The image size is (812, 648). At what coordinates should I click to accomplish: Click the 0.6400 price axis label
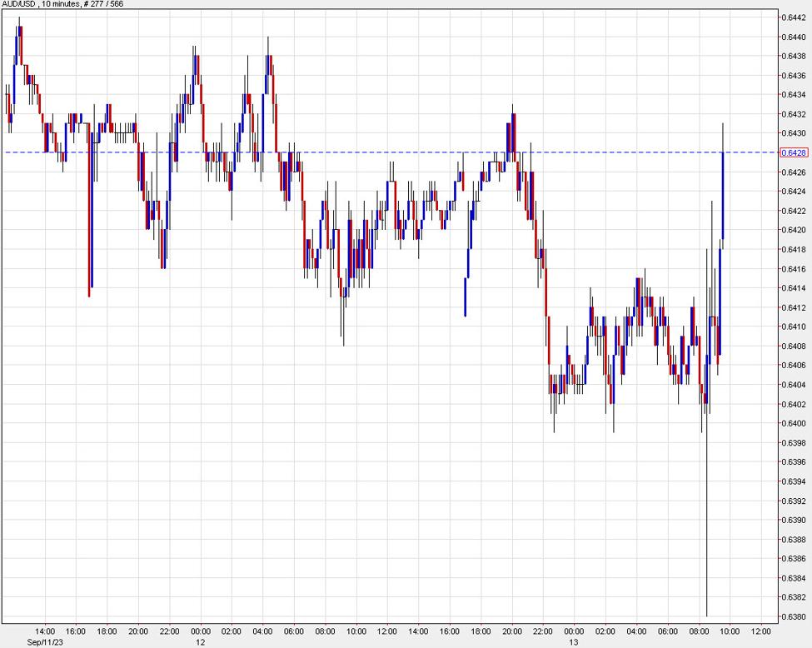pos(793,421)
